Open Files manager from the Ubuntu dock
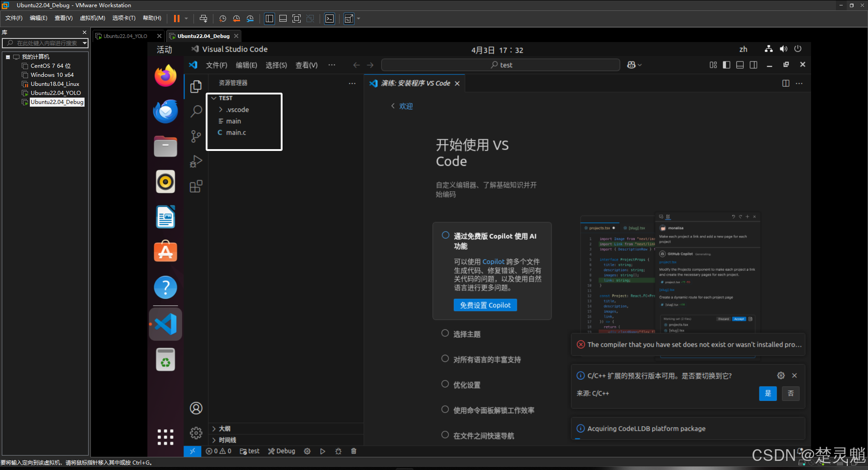868x470 pixels. tap(165, 146)
